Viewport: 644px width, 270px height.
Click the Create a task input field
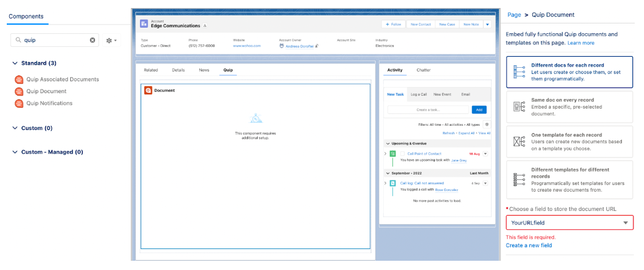(428, 110)
